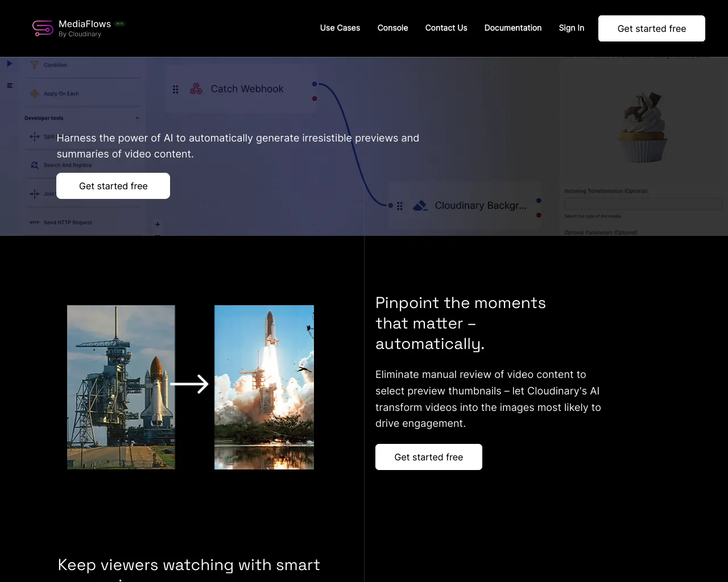Image resolution: width=728 pixels, height=582 pixels.
Task: Click the Search And Replace icon
Action: coord(34,165)
